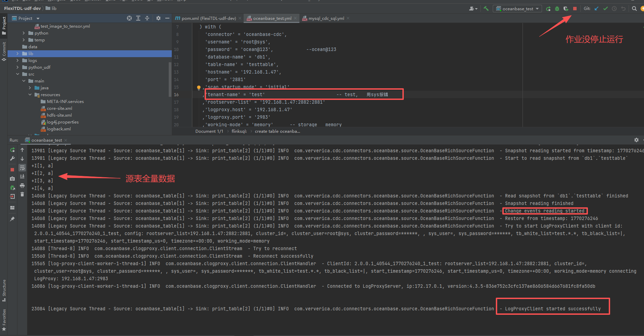Screen dimensions: 644x336
Task: Click the Build project hammer icon
Action: (486, 9)
